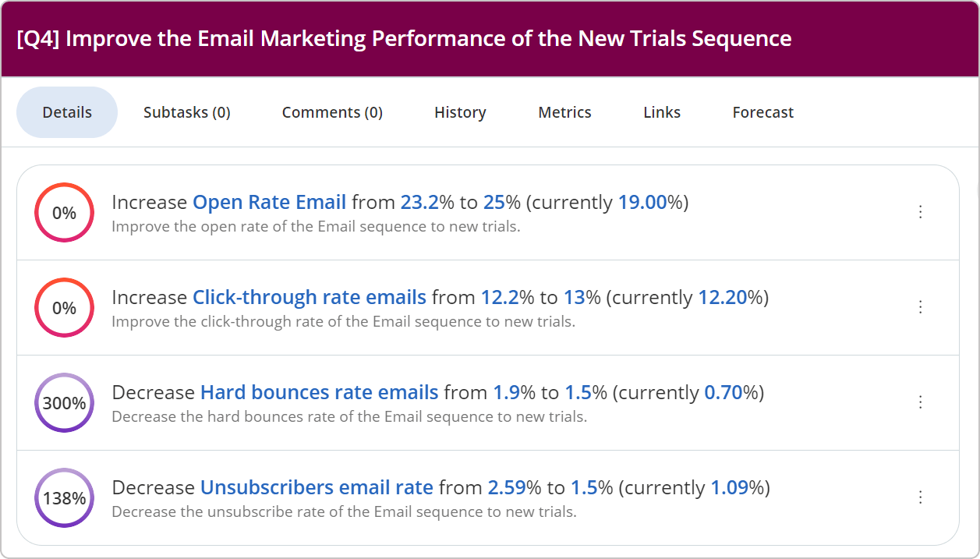Open the Unsubscribers row three-dot menu
980x559 pixels.
click(x=921, y=497)
